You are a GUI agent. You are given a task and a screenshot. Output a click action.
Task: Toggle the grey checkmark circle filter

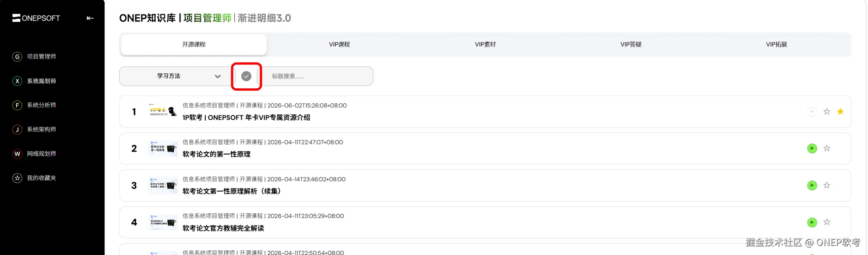[x=246, y=76]
